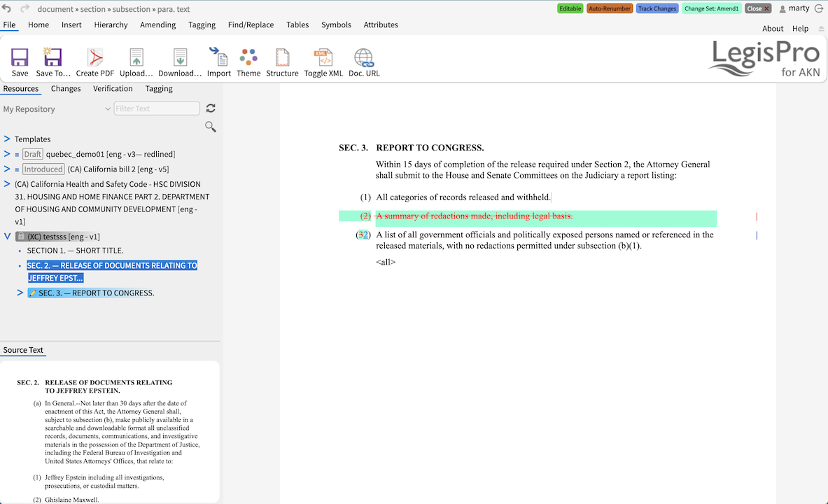Image resolution: width=828 pixels, height=504 pixels.
Task: Click the logout icon beside marty
Action: coord(819,8)
